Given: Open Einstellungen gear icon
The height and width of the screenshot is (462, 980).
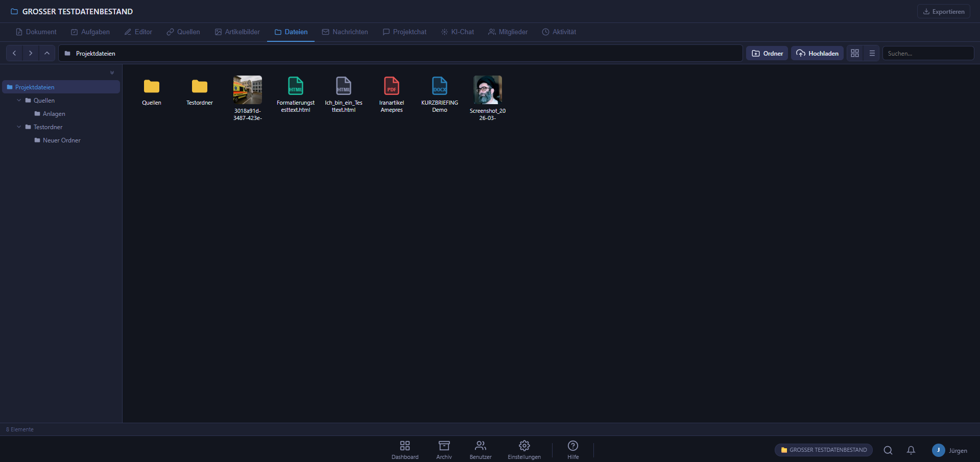Looking at the screenshot, I should (x=524, y=450).
